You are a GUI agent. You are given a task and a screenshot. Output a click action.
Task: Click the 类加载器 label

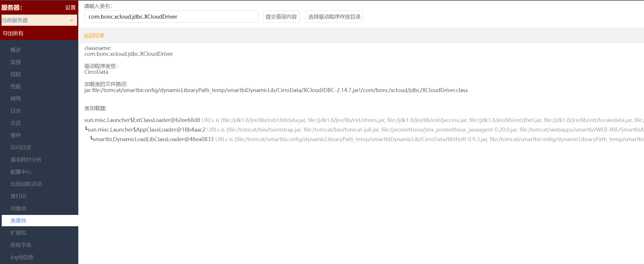pyautogui.click(x=95, y=108)
